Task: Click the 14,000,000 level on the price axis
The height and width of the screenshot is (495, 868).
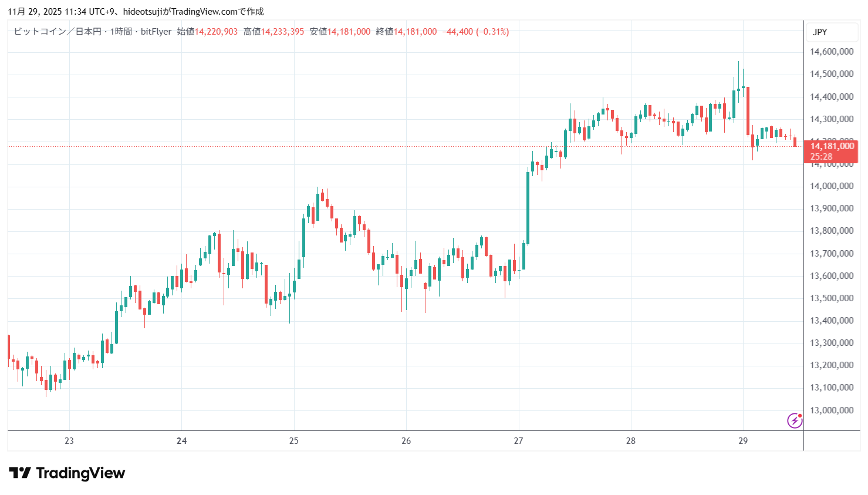Action: pos(832,186)
